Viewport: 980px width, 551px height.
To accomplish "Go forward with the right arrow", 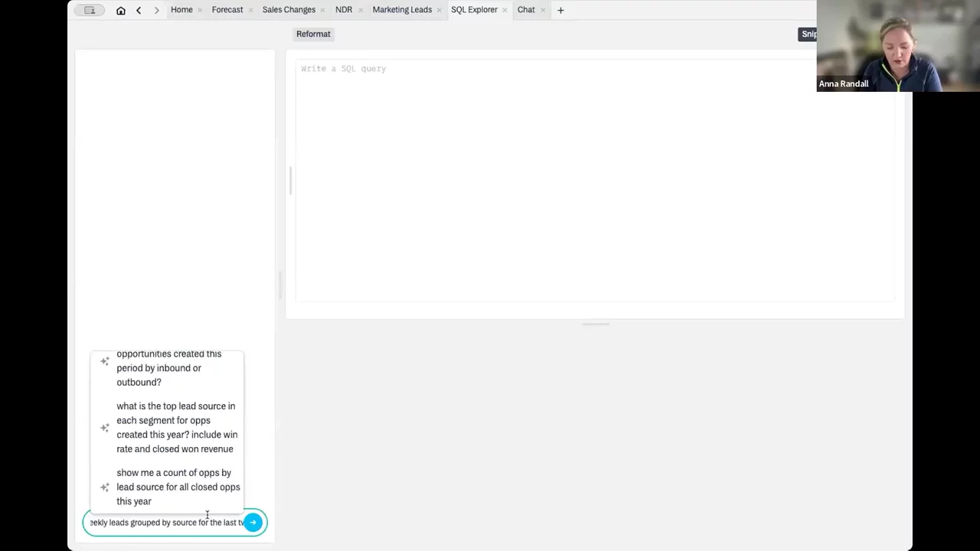I will coord(156,10).
